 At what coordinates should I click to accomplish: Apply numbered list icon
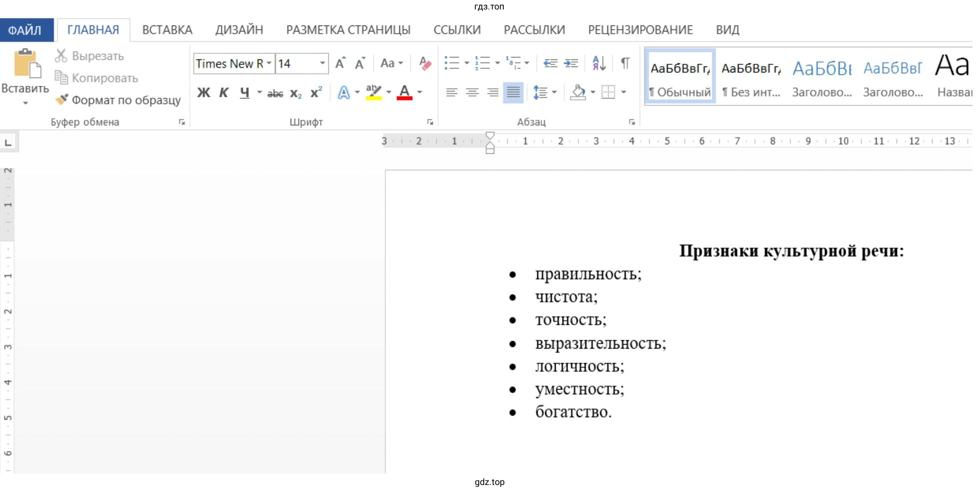pyautogui.click(x=482, y=63)
